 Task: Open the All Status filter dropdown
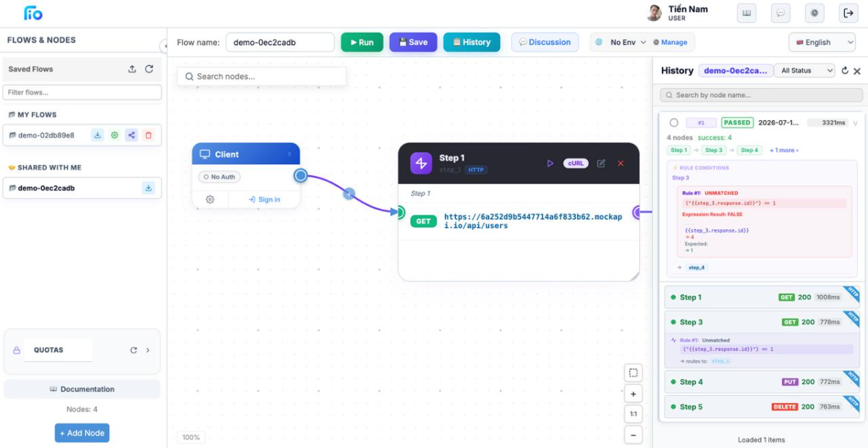(x=804, y=71)
